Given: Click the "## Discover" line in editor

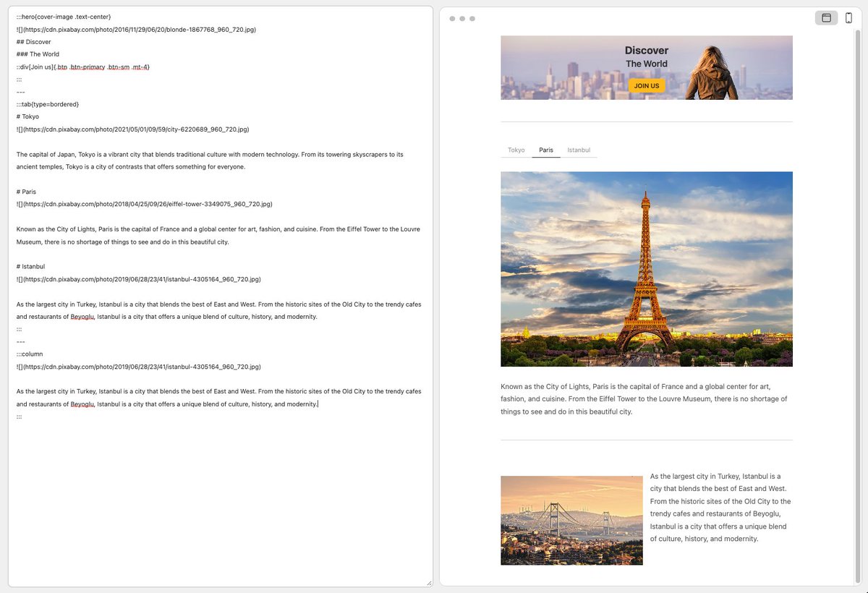Looking at the screenshot, I should pos(33,42).
